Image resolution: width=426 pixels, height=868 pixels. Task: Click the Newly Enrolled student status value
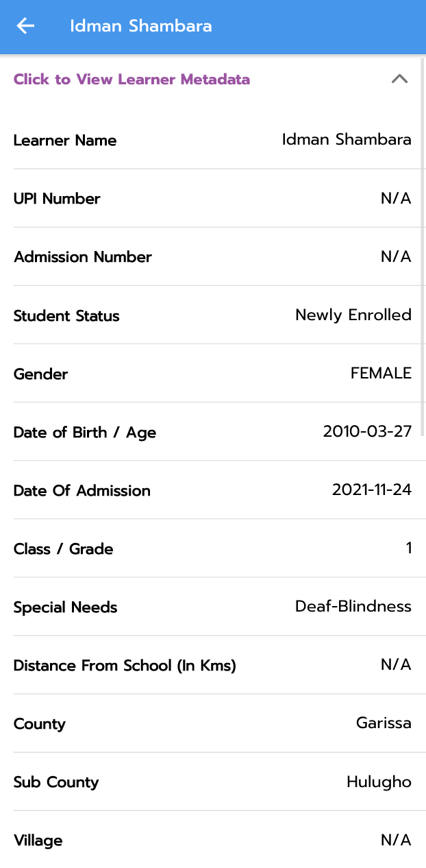[353, 315]
